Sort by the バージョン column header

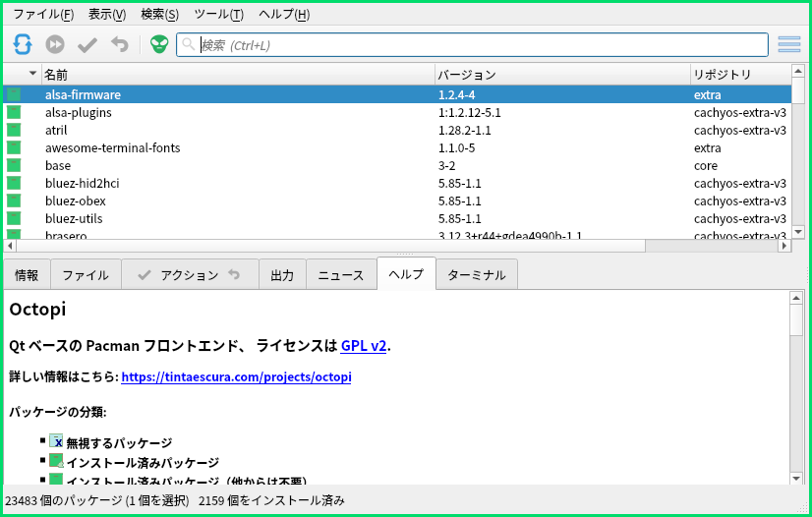[562, 74]
